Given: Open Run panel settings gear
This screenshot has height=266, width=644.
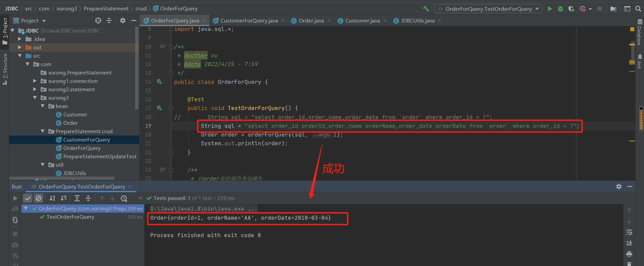Looking at the screenshot, I should (x=619, y=187).
